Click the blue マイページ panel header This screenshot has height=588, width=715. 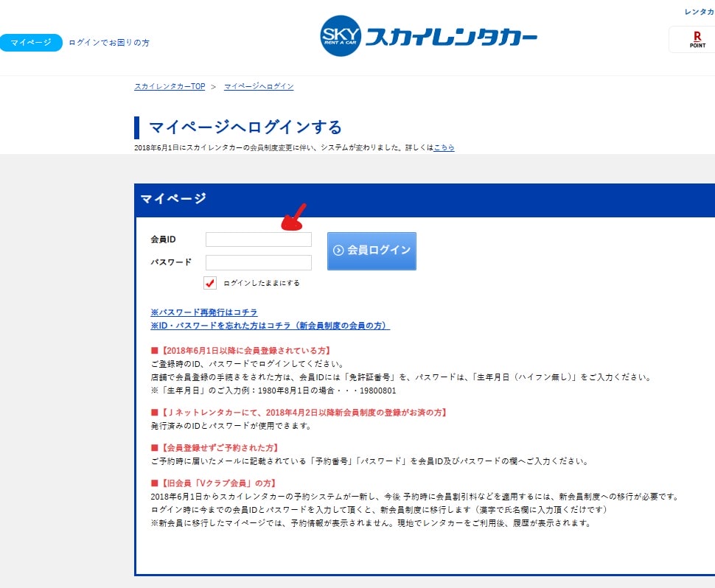point(424,198)
